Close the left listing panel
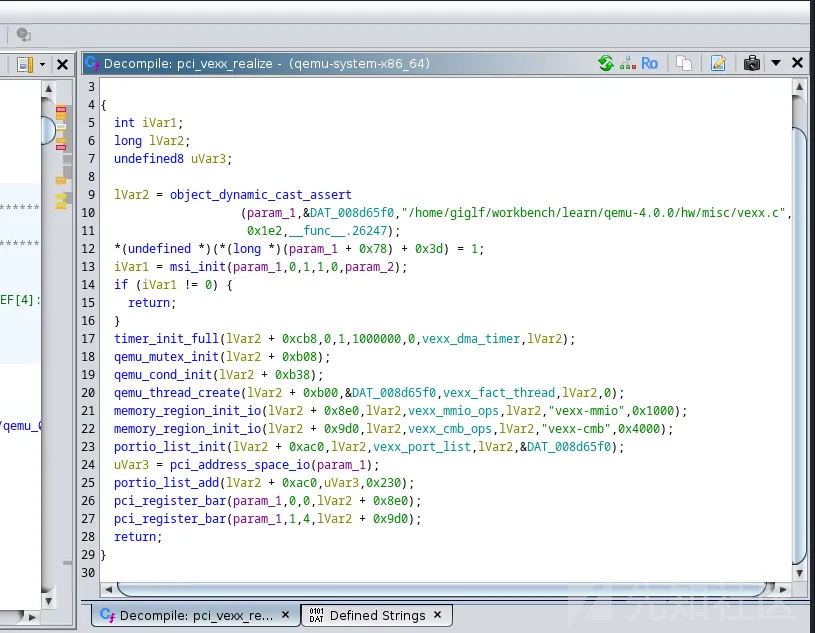 point(62,64)
